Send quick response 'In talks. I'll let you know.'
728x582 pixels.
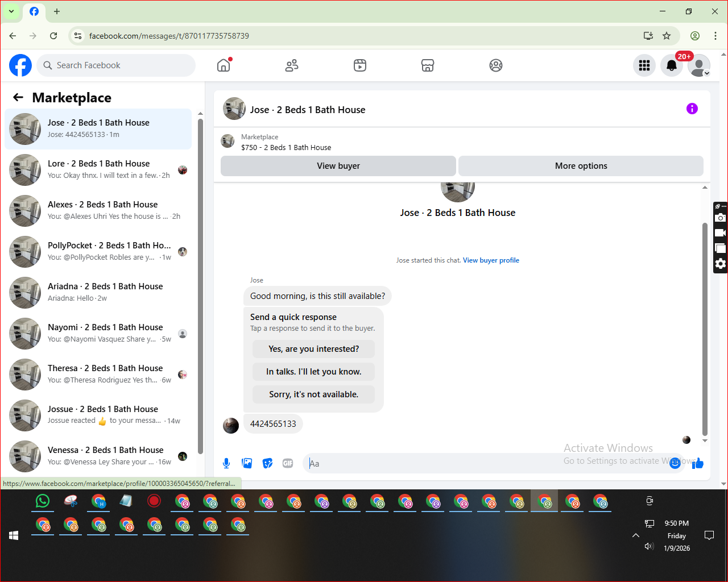click(314, 372)
